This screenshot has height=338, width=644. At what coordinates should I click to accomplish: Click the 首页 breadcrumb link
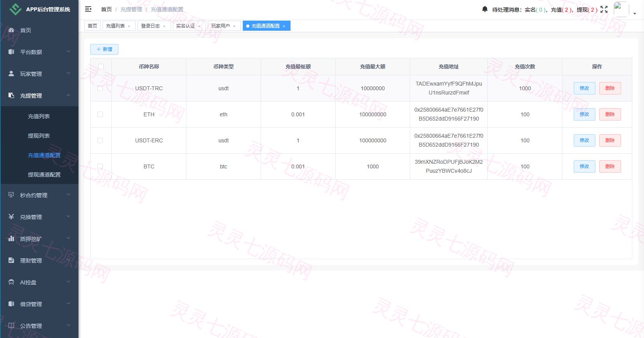[x=106, y=9]
